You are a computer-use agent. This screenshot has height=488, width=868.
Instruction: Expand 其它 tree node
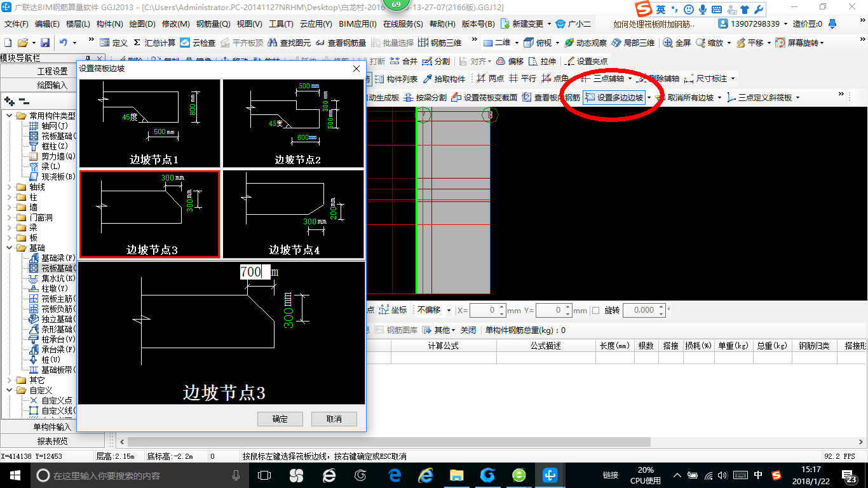tap(10, 380)
